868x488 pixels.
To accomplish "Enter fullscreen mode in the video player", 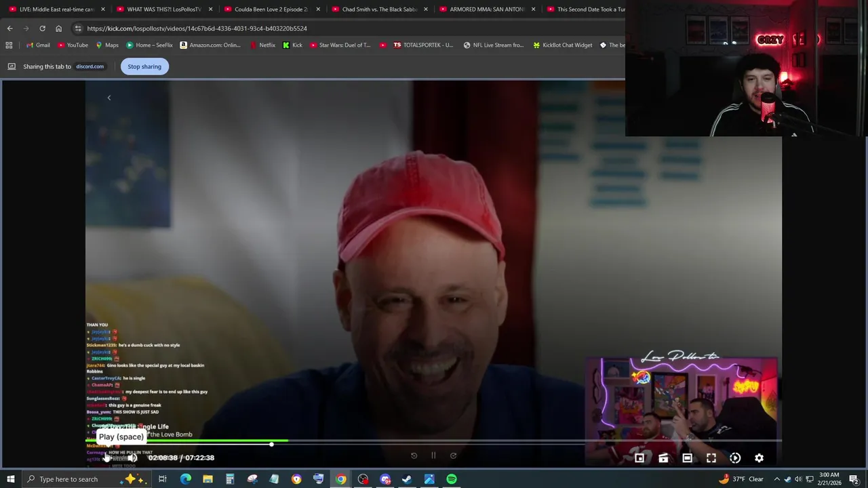I will [711, 458].
